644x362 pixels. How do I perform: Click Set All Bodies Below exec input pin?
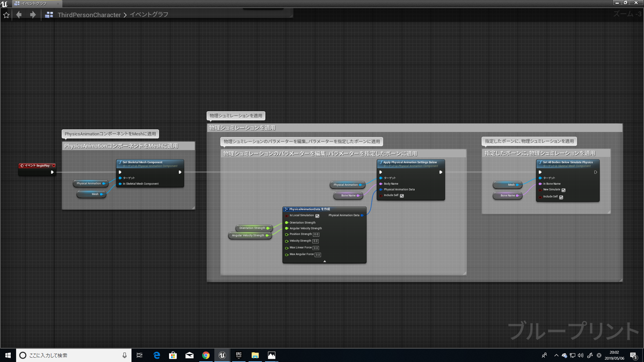pos(540,172)
